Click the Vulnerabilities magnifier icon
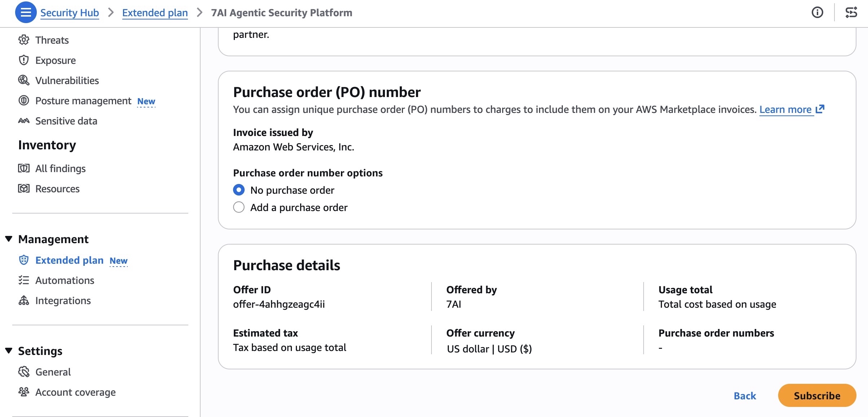 coord(24,80)
